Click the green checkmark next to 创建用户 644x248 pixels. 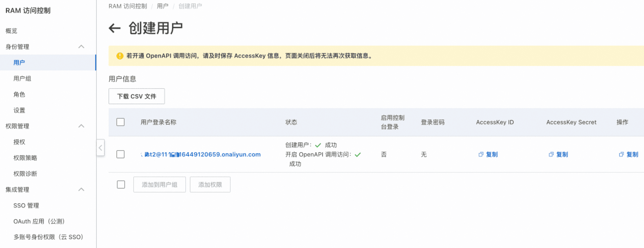click(x=318, y=145)
